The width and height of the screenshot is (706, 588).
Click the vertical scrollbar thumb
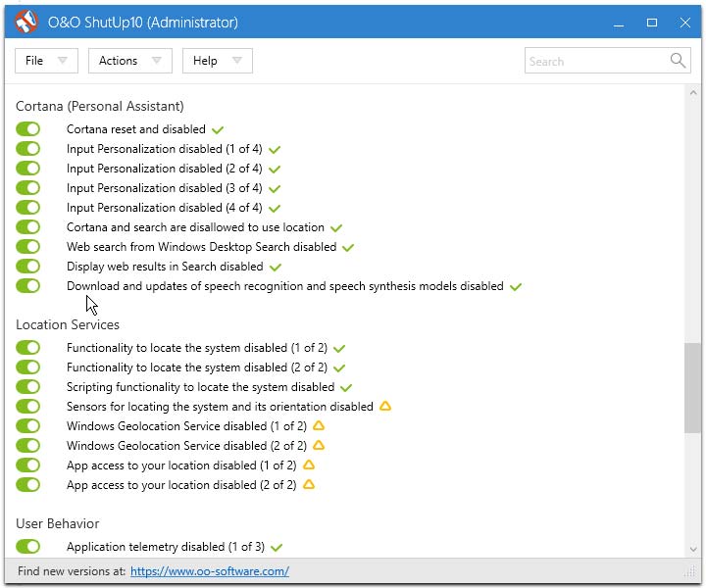click(692, 388)
